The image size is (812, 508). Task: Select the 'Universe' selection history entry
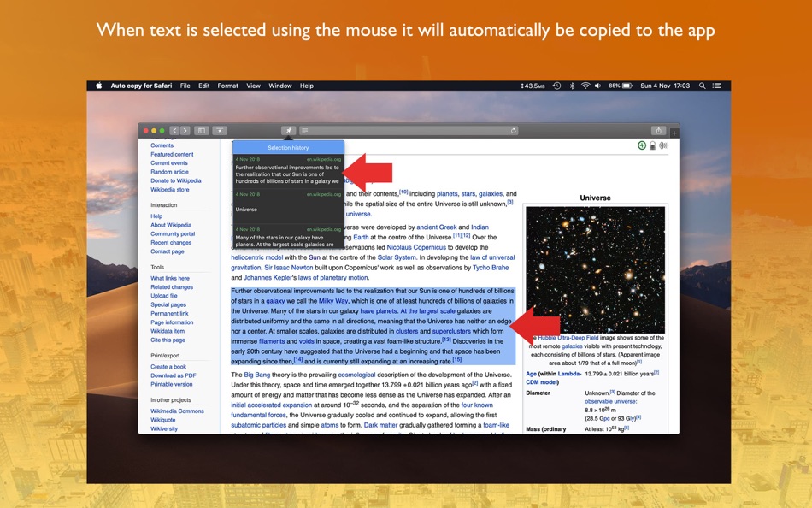pyautogui.click(x=288, y=206)
